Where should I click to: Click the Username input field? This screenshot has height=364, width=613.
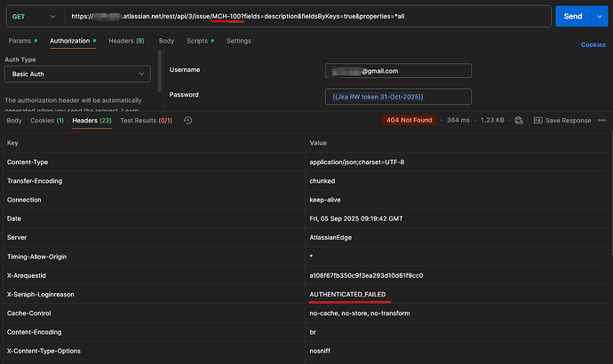(398, 71)
